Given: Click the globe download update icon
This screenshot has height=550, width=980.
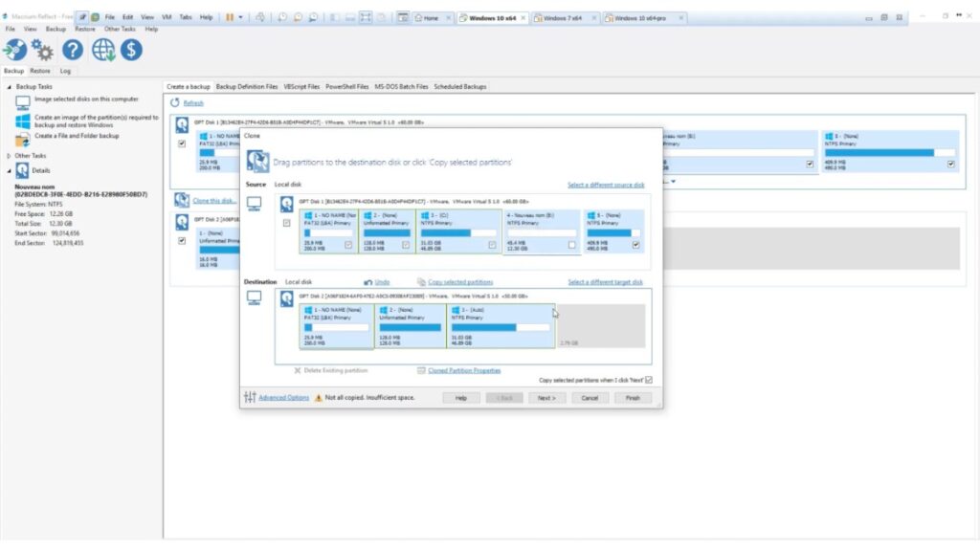Looking at the screenshot, I should [x=103, y=50].
